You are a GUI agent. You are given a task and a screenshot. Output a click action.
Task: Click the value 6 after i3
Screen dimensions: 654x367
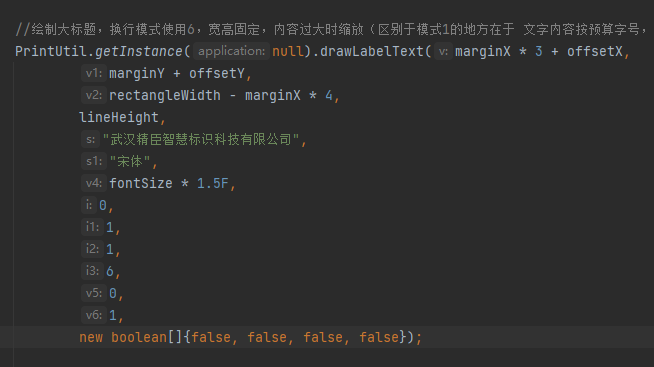click(x=110, y=271)
